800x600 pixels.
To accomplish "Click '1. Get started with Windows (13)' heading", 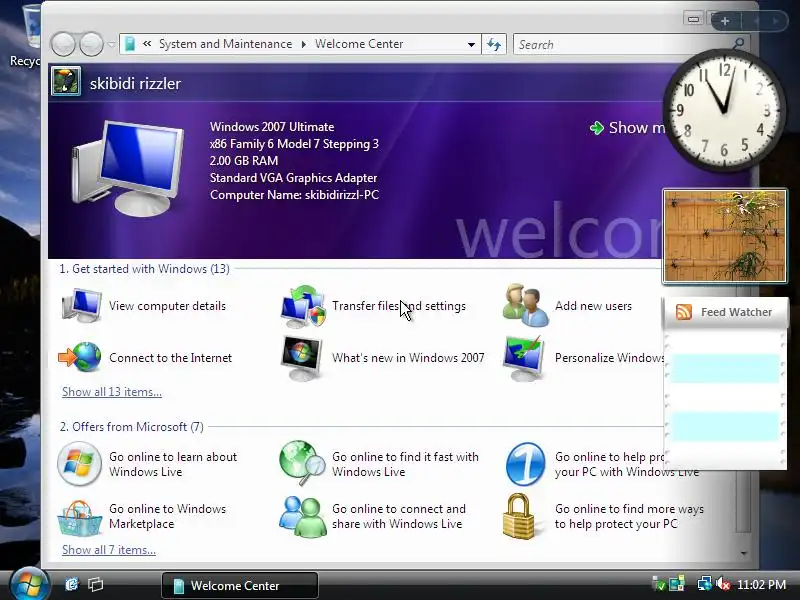I will [144, 269].
